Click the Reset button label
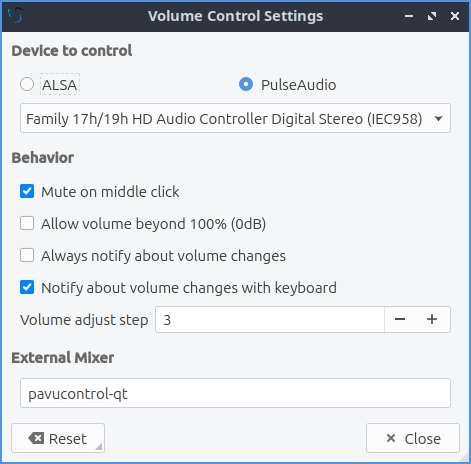The image size is (471, 464). click(68, 439)
